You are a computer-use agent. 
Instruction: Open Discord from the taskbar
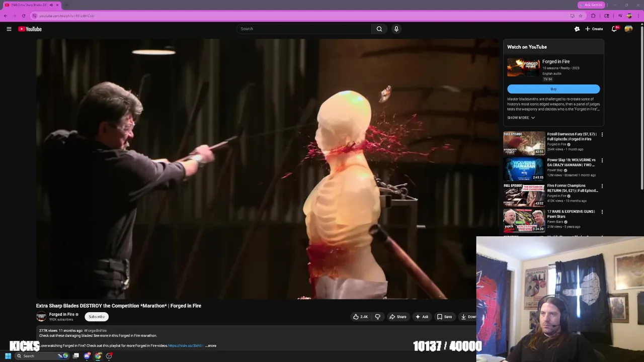pos(87,356)
